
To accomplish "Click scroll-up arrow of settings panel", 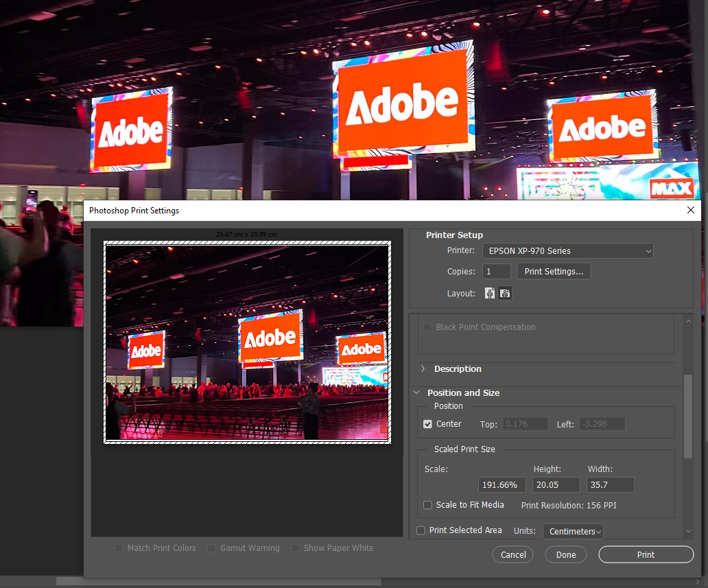I will [689, 321].
